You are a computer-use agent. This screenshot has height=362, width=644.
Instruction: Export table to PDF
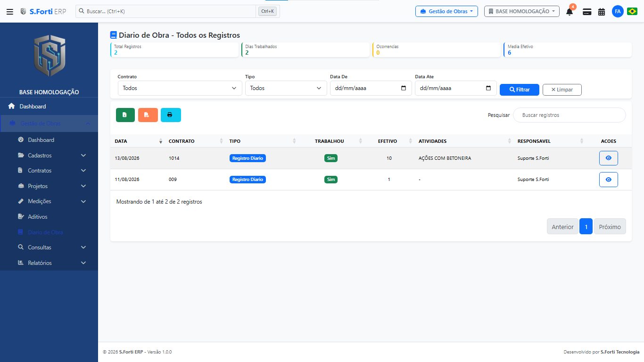[148, 115]
